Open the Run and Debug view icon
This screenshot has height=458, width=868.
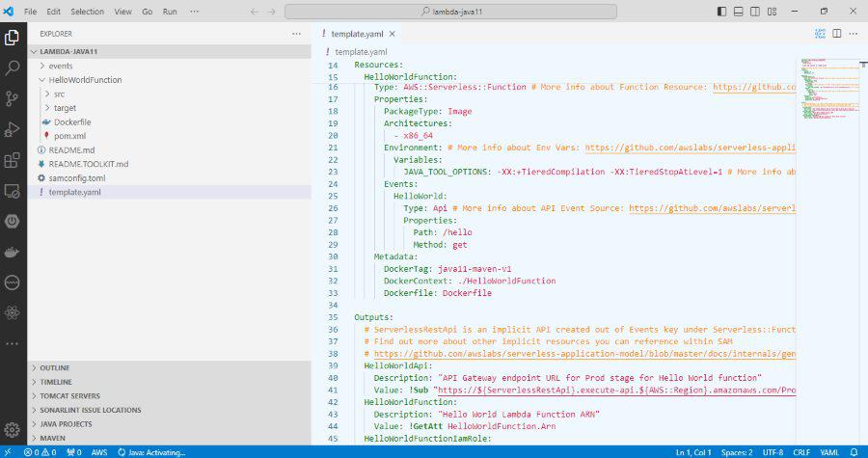(12, 129)
